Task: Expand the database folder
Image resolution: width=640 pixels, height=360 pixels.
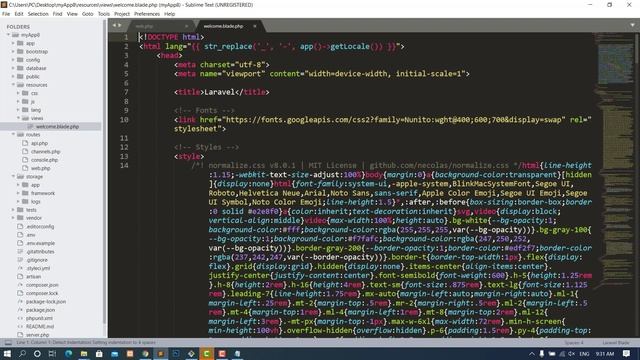Action: pos(13,68)
